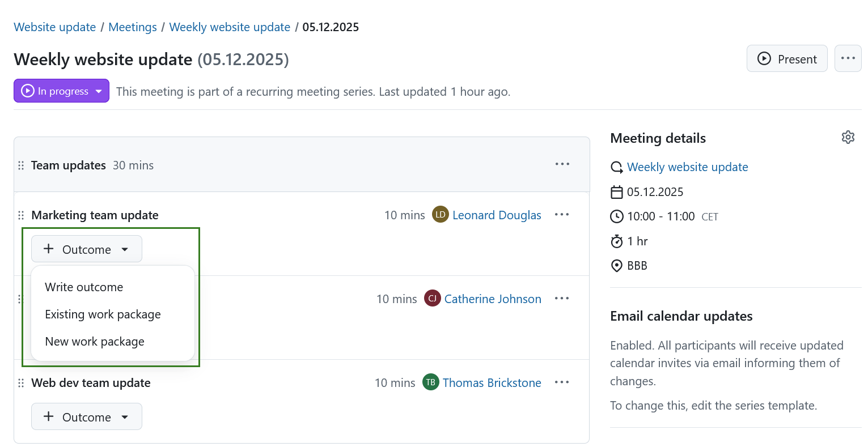Open the Weekly website update link in Meeting details

click(687, 167)
